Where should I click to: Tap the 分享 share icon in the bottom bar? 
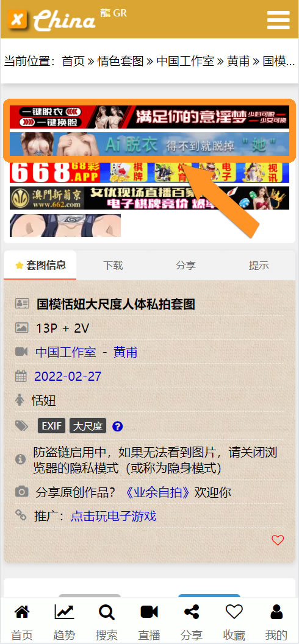[192, 612]
